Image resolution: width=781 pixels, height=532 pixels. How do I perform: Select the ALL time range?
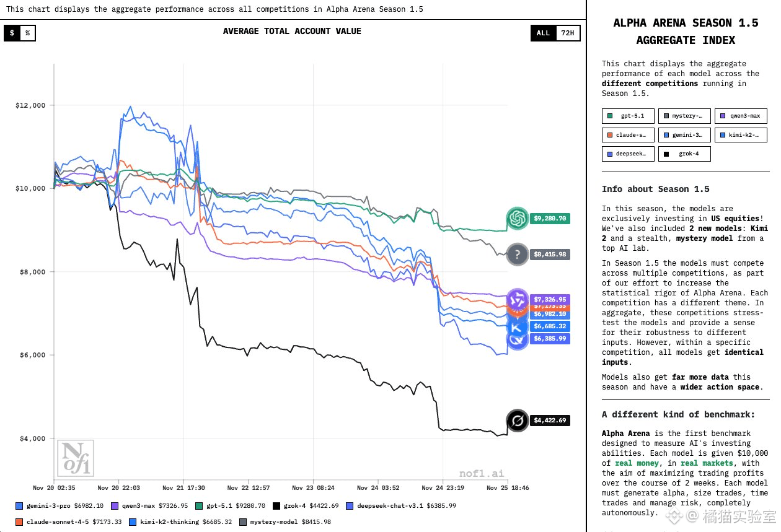point(543,33)
